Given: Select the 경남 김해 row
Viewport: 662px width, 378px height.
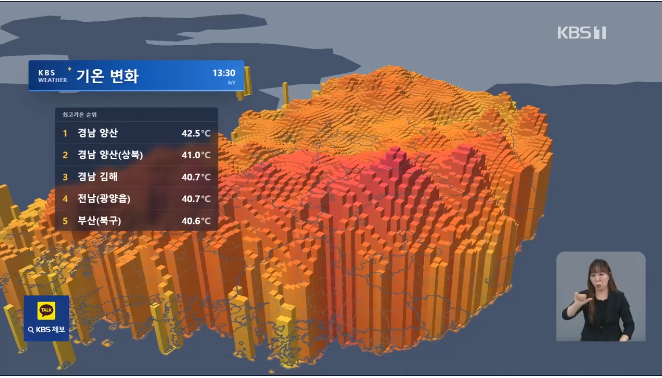Looking at the screenshot, I should tap(136, 177).
